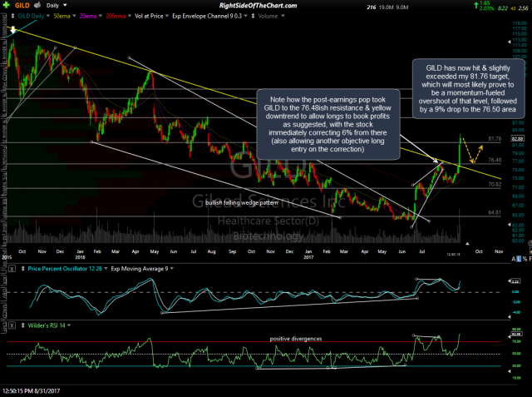This screenshot has height=397, width=532.
Task: Close the Price Percent Oscillator pane with X
Action: [12, 269]
